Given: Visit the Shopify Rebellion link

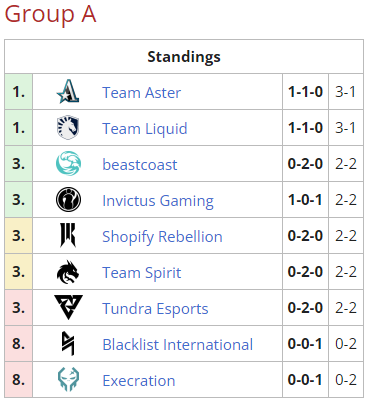Looking at the screenshot, I should point(162,237).
